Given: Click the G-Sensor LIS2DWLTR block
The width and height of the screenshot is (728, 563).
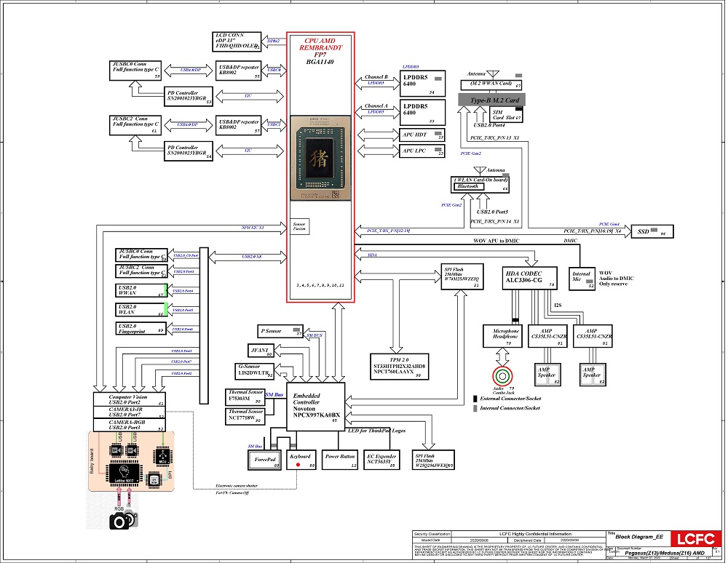Looking at the screenshot, I should 254,370.
